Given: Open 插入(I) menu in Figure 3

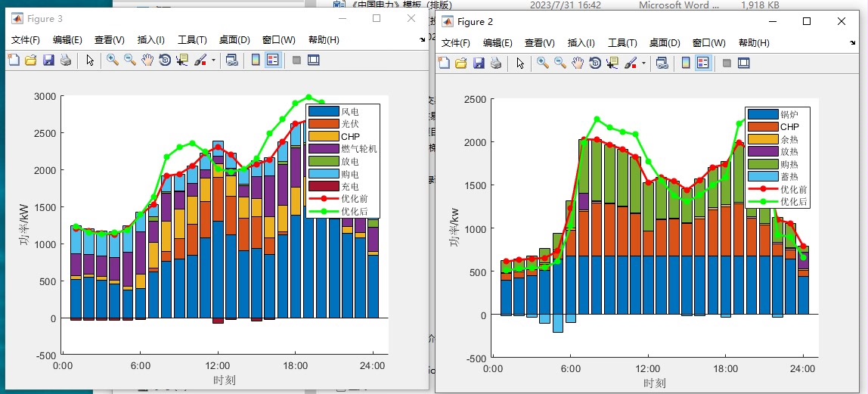Looking at the screenshot, I should point(151,40).
